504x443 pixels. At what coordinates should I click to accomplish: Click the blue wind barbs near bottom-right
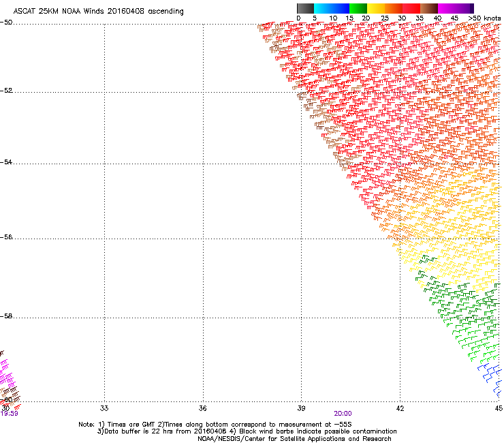tap(490, 380)
